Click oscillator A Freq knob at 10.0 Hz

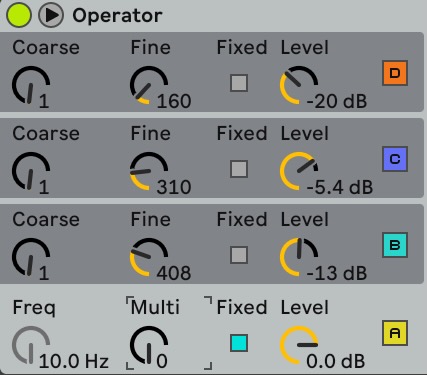31,345
